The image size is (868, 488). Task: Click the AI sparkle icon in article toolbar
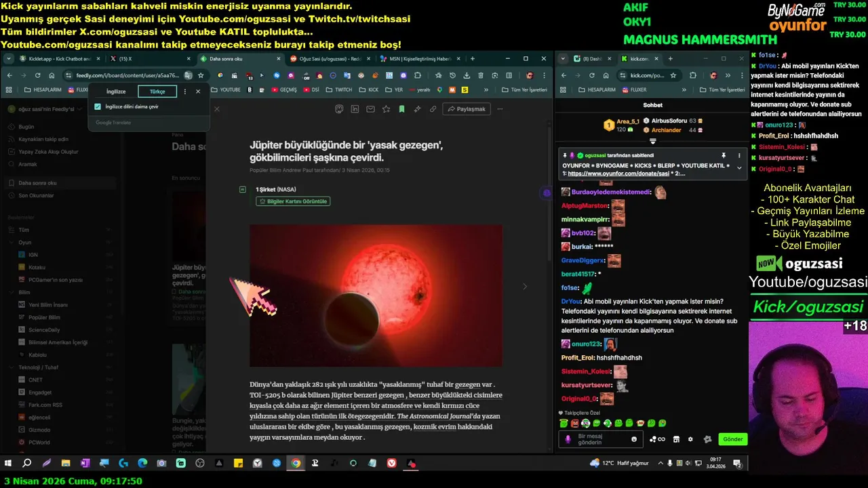417,109
